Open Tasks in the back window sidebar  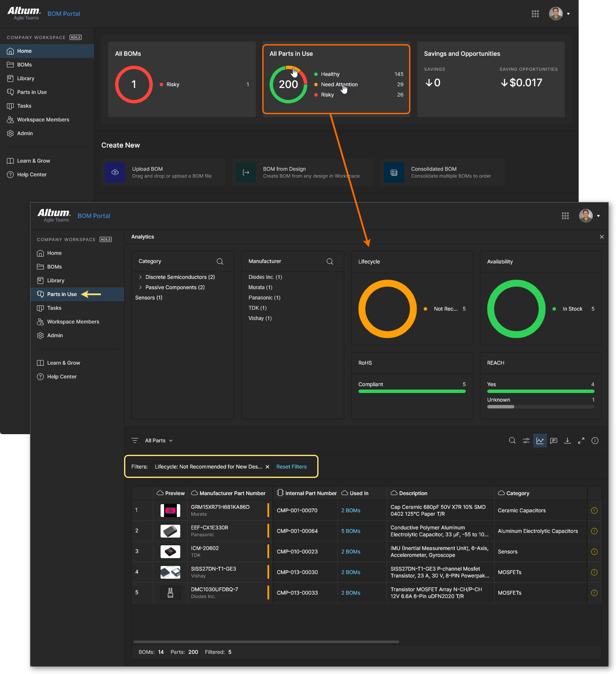point(47,106)
